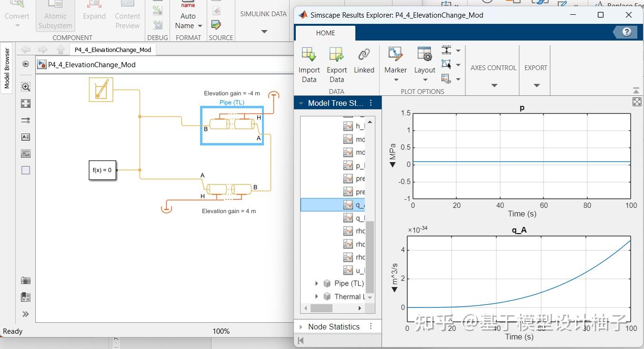Screen dimensions: 644x349
Task: Expand the Thermal L tree node
Action: click(x=316, y=297)
